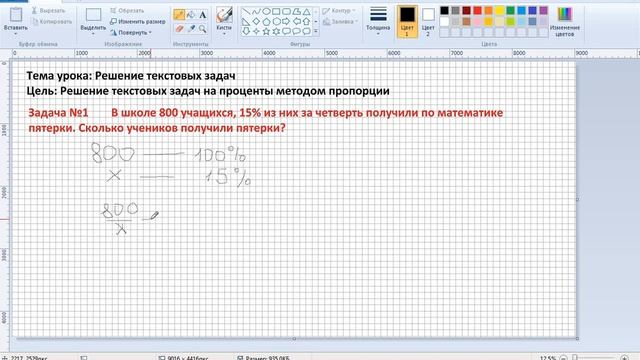Screen dimensions: 640x360
Task: Pick the Rounded rectangle shape
Action: (287, 12)
